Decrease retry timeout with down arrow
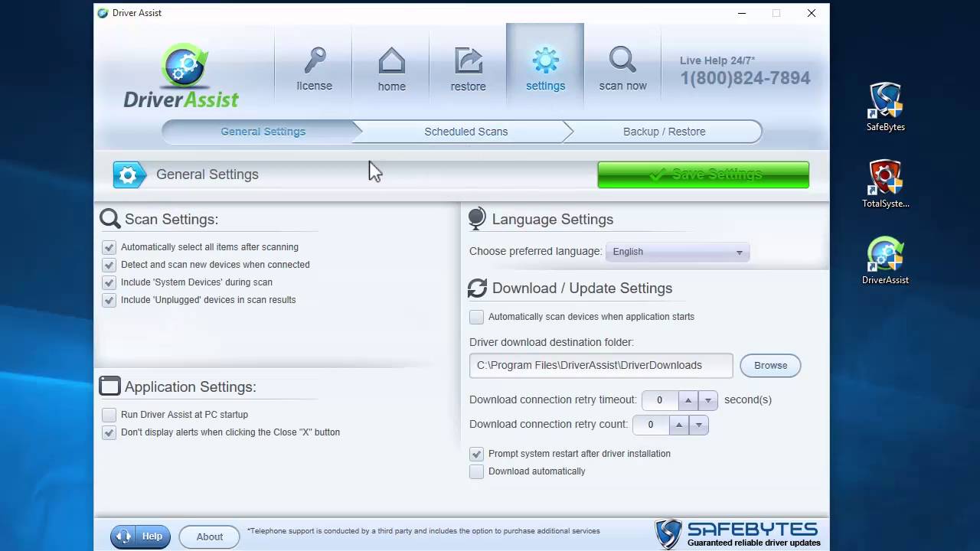 coord(708,399)
